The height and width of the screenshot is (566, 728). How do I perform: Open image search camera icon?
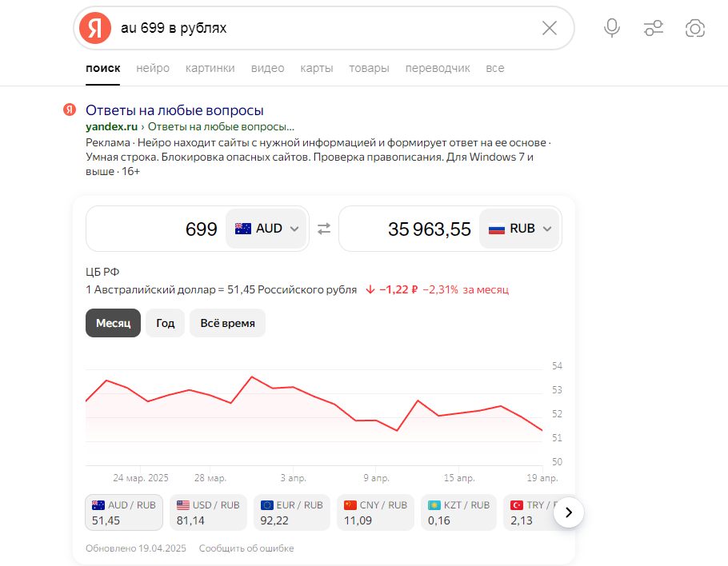click(695, 28)
